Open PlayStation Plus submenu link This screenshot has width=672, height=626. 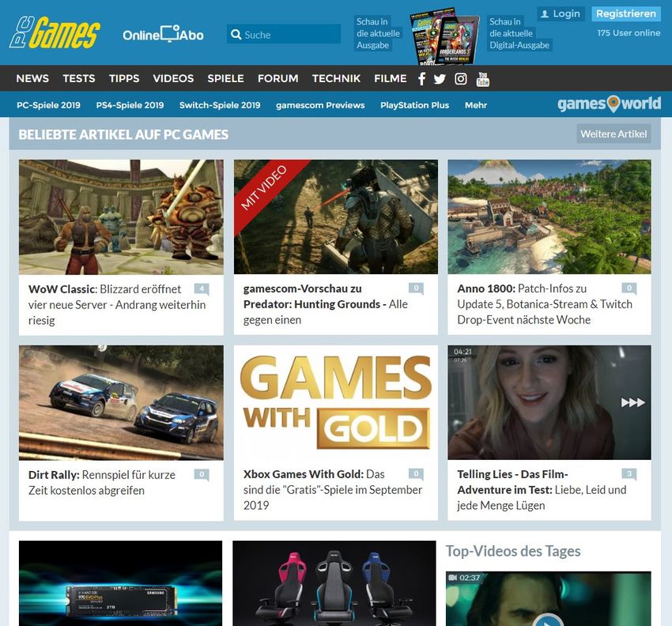(415, 105)
